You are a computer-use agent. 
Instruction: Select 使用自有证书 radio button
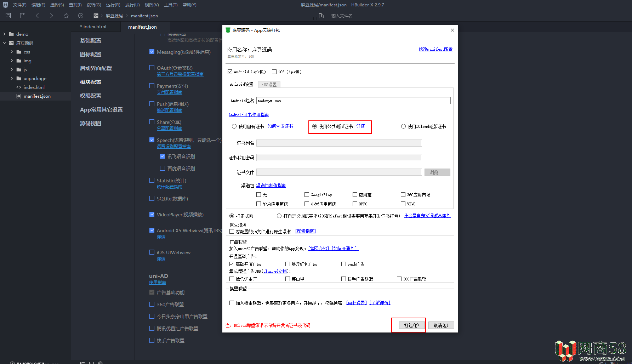pyautogui.click(x=234, y=126)
